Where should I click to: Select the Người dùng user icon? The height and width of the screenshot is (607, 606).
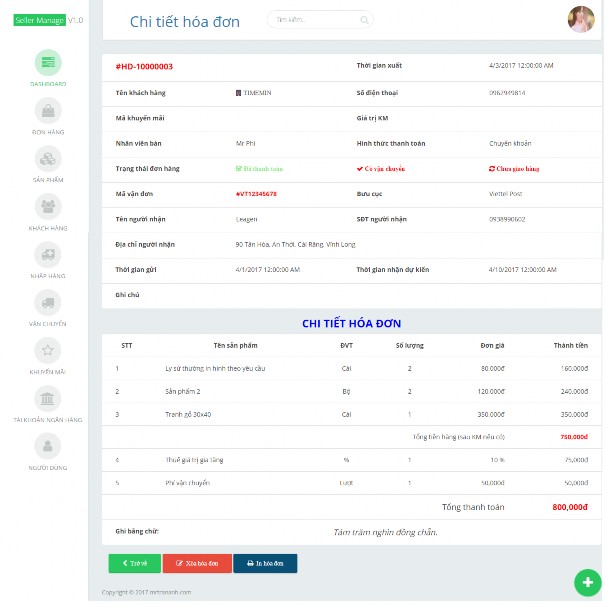pos(48,446)
